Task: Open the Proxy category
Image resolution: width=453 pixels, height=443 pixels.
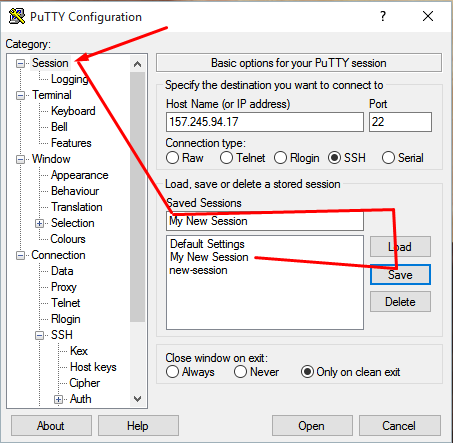Action: [64, 287]
